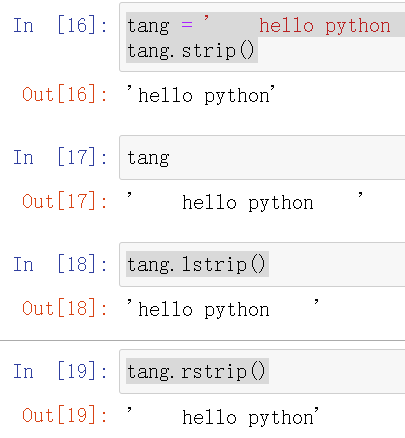Viewport: 405px width, 438px height.
Task: Click code cell with tang.rstrip()
Action: point(262,372)
